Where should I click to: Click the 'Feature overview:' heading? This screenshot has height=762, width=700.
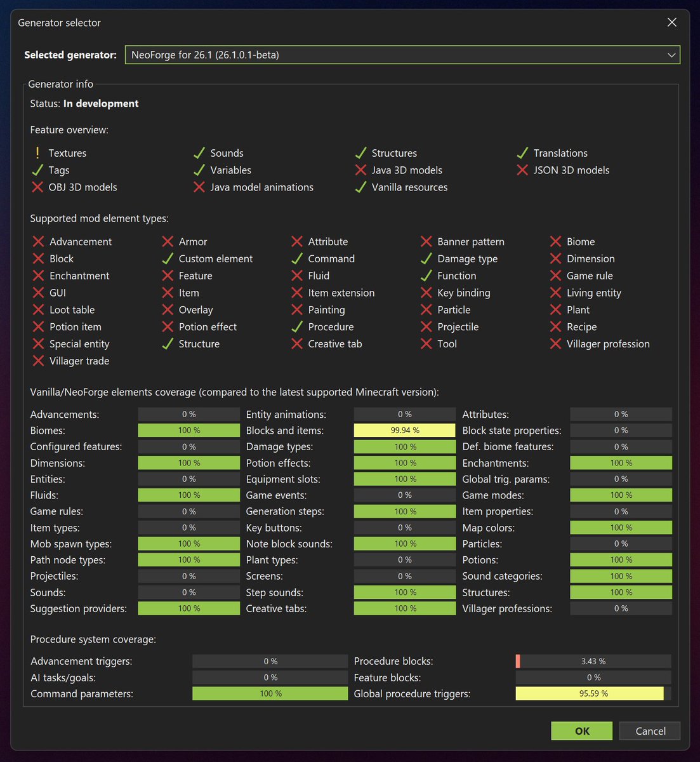click(x=69, y=130)
